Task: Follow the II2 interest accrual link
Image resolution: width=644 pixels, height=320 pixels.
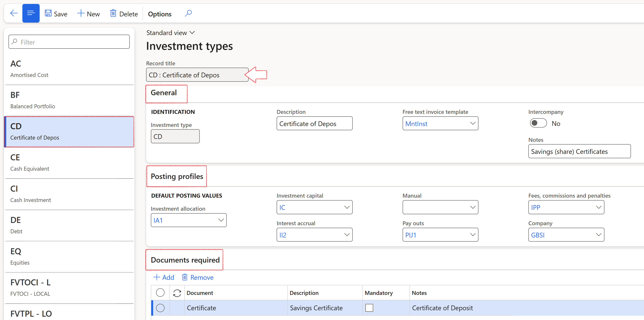Action: coord(283,235)
